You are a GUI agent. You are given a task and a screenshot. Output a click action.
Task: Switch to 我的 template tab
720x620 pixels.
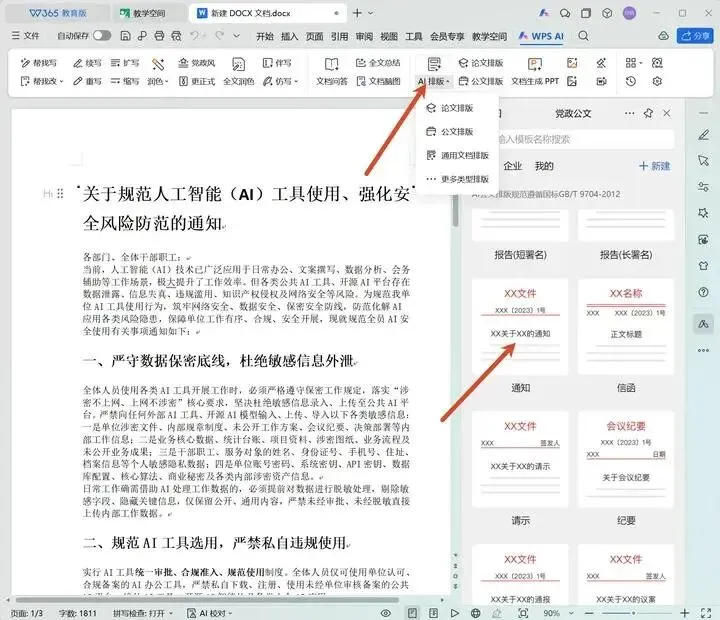[x=544, y=166]
